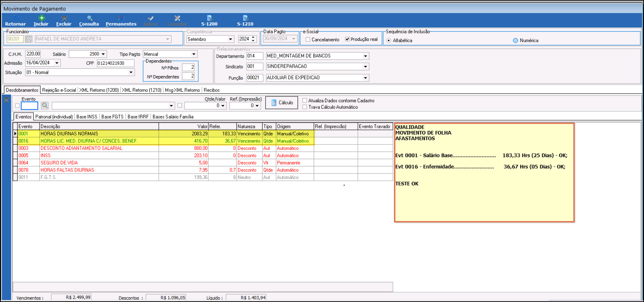The width and height of the screenshot is (644, 302).
Task: Open the Competência month dropdown
Action: [231, 39]
